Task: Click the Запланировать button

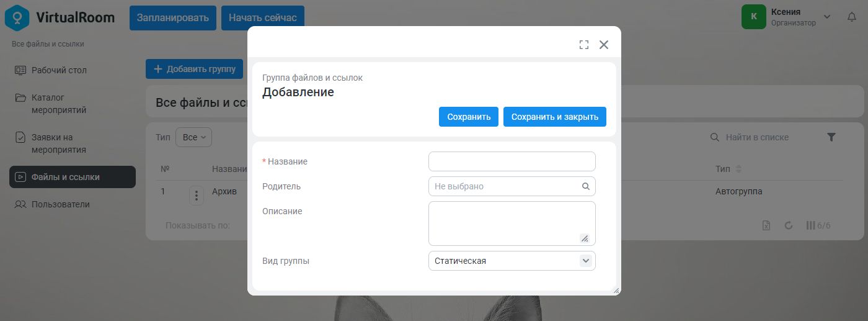Action: click(x=173, y=17)
